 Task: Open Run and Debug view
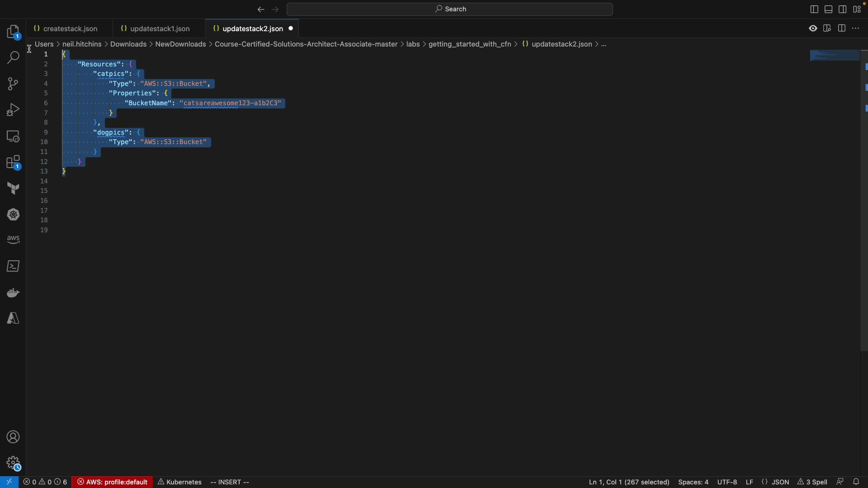pos(13,110)
